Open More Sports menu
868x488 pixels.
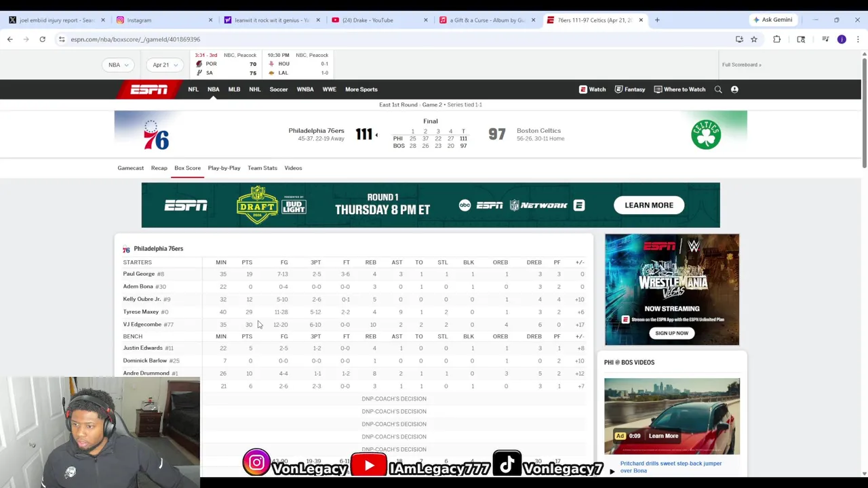[361, 89]
